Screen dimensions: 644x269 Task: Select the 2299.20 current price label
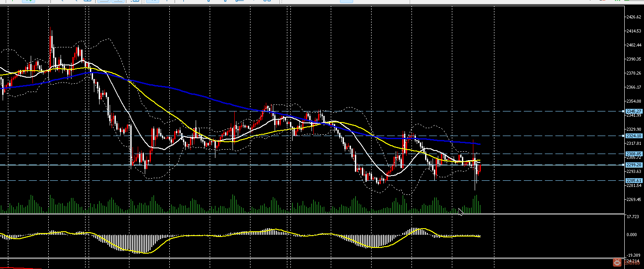(x=634, y=165)
